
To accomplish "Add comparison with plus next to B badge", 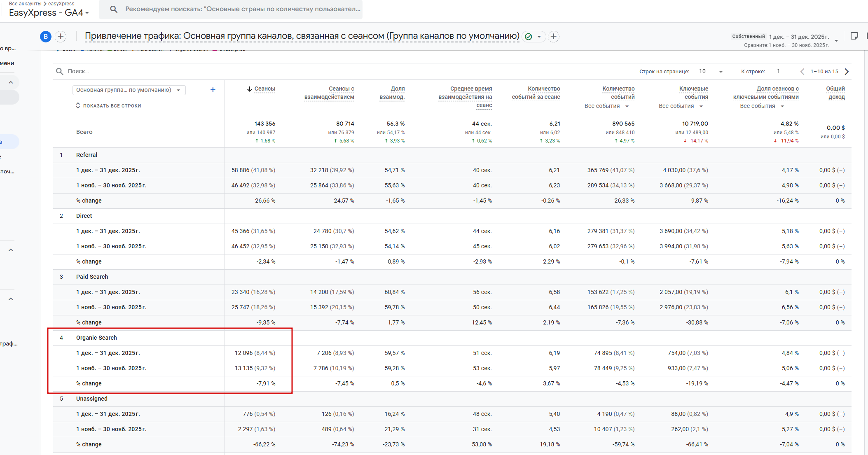I will 61,36.
